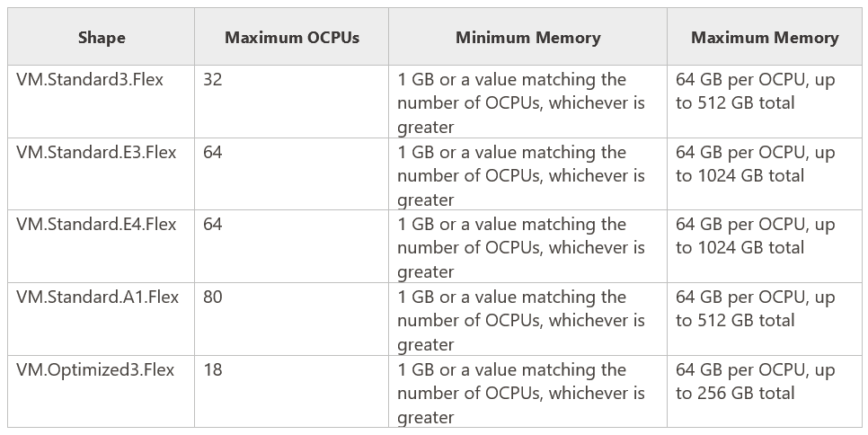Click the E4 Flex row's 64 OCPUs value

tap(213, 225)
